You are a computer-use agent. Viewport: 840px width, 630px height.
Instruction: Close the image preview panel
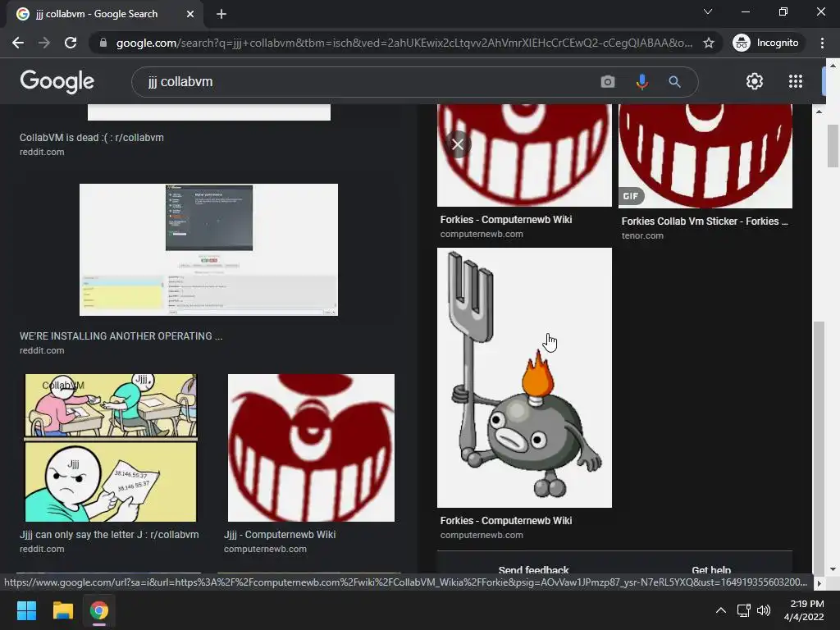[x=458, y=144]
